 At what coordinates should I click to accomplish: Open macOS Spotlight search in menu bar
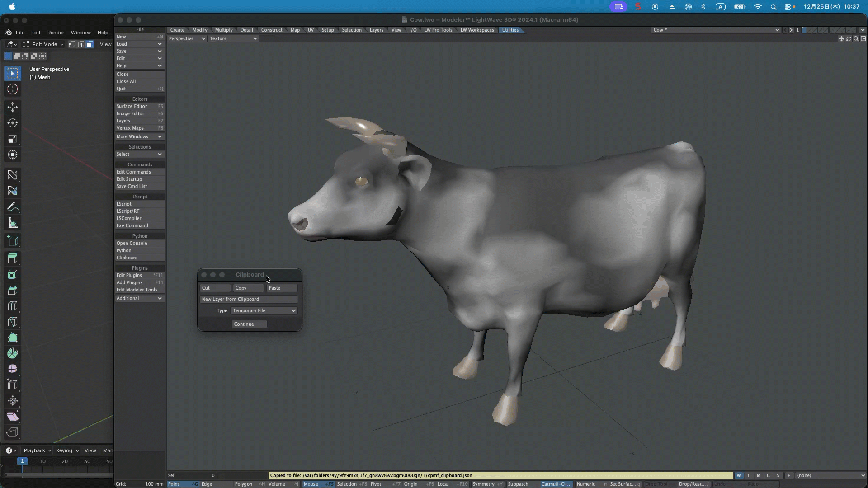[774, 7]
